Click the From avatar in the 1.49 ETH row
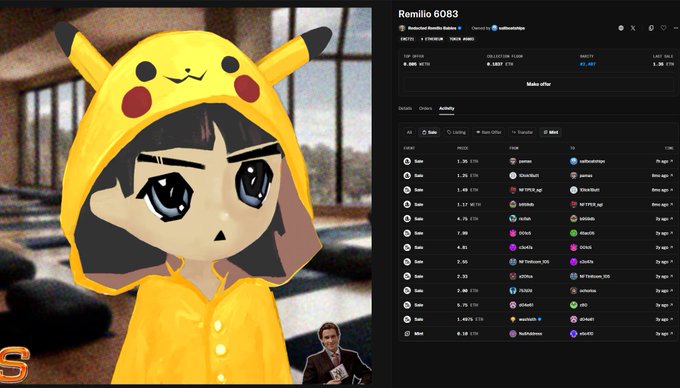The image size is (680, 388). (x=513, y=190)
